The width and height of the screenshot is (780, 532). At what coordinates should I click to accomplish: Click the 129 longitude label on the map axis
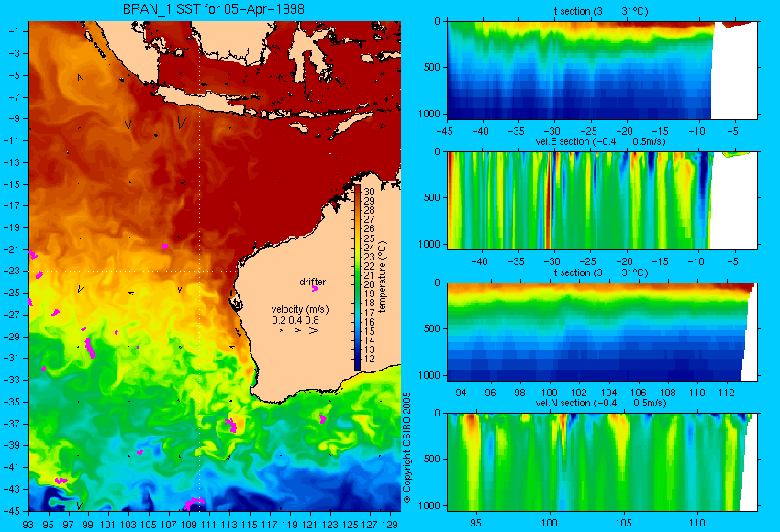pyautogui.click(x=391, y=525)
